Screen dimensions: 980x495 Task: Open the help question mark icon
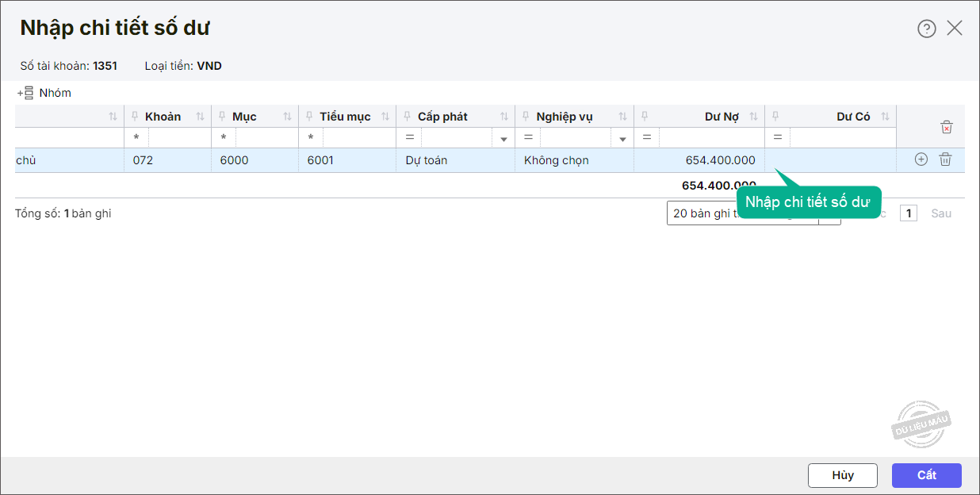tap(926, 29)
